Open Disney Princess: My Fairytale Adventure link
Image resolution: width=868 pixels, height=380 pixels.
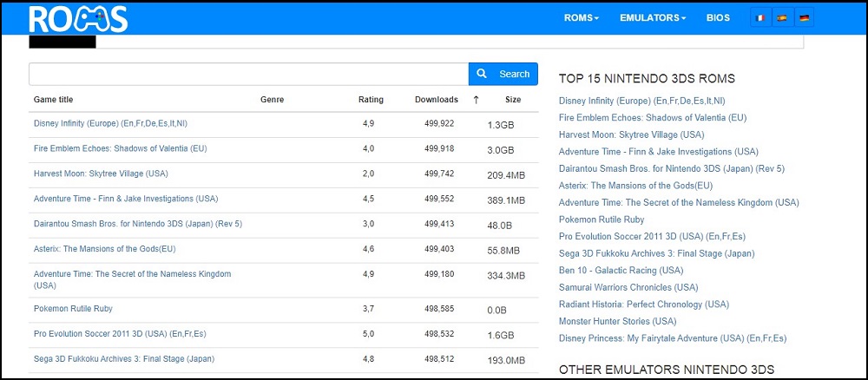[x=673, y=338]
